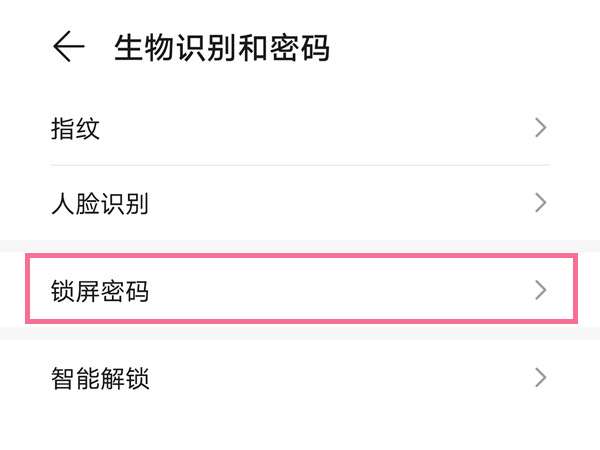Click the empty area below 智能解锁
The width and height of the screenshot is (600, 450).
[300, 428]
